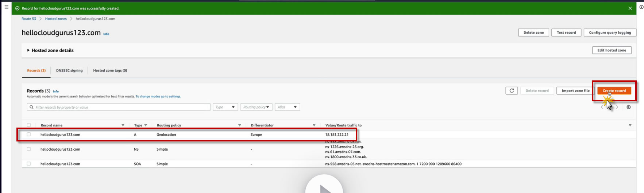
Task: Sort by Record name column arrow
Action: tap(123, 125)
